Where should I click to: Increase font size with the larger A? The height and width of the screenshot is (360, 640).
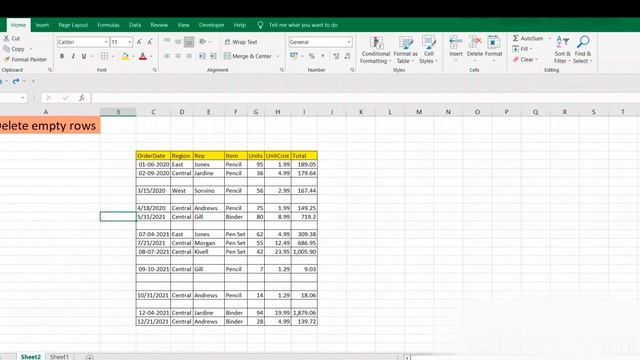[139, 42]
